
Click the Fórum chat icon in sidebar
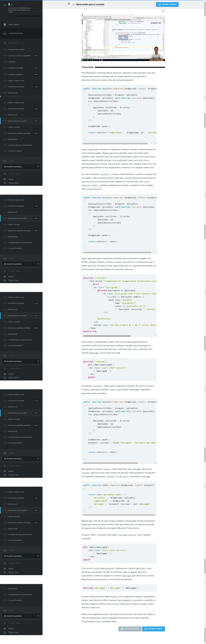5,179
